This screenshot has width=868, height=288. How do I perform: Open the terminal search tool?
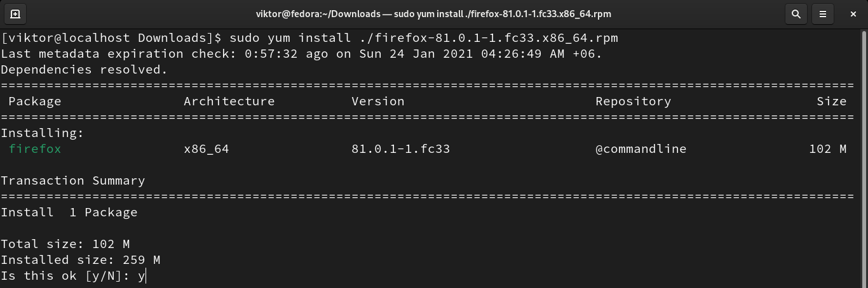click(795, 13)
